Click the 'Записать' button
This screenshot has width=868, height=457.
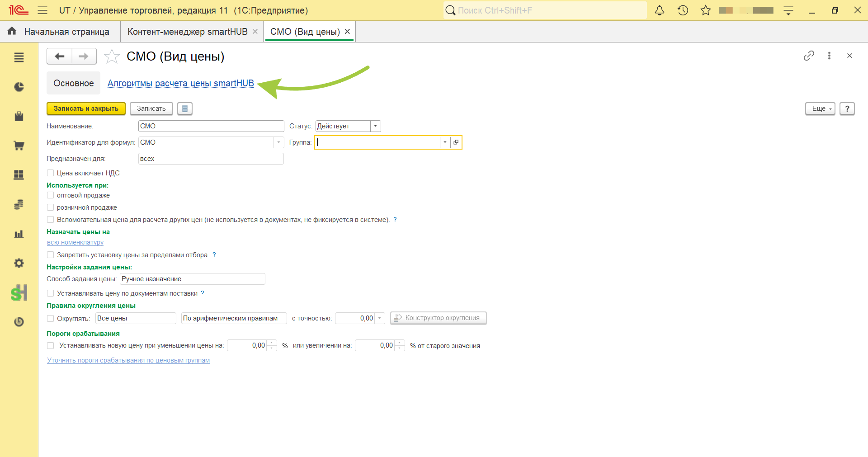point(151,108)
